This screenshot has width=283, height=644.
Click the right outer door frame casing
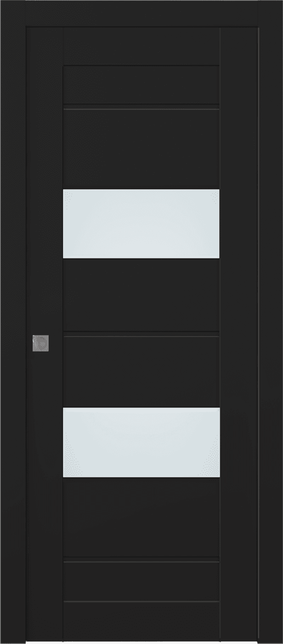(271, 322)
